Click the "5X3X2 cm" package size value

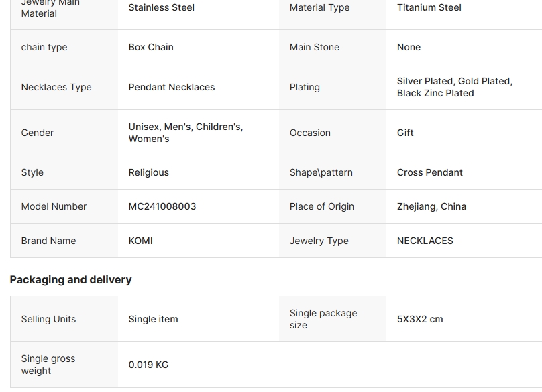(420, 319)
